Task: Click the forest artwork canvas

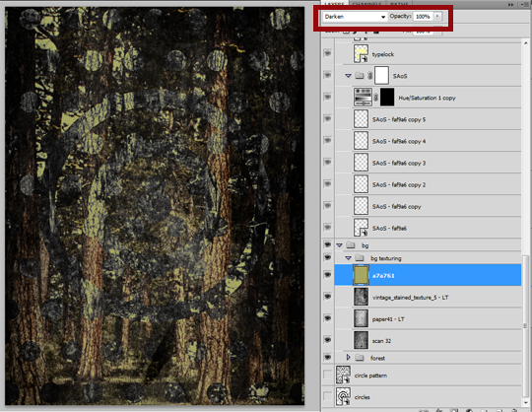Action: pos(155,206)
